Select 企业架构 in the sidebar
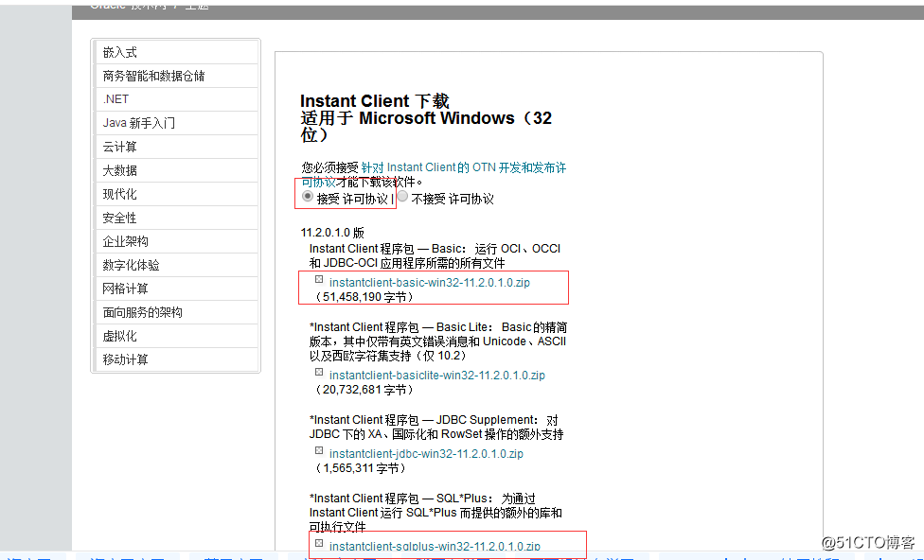Screen dimensions: 924x560 pyautogui.click(x=175, y=241)
